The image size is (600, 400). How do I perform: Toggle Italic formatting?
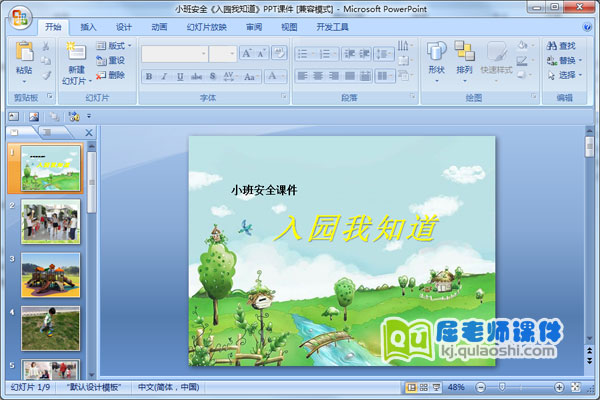164,77
